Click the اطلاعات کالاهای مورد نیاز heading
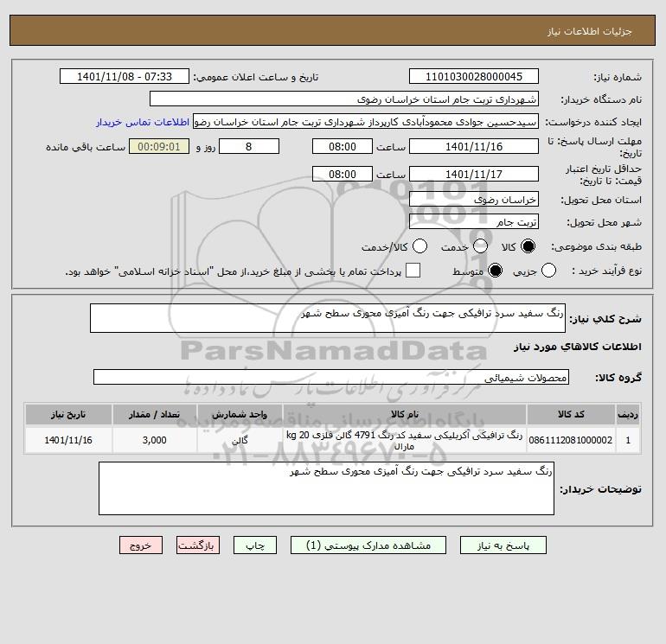 click(x=578, y=347)
